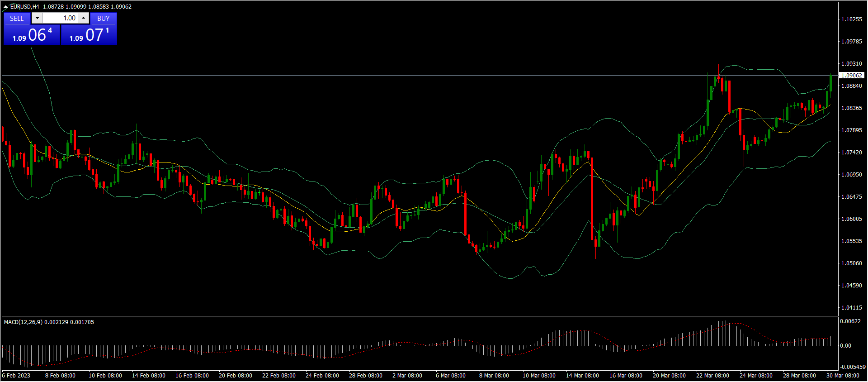
Task: Click the 6 Feb 2023 date label
Action: coord(16,376)
